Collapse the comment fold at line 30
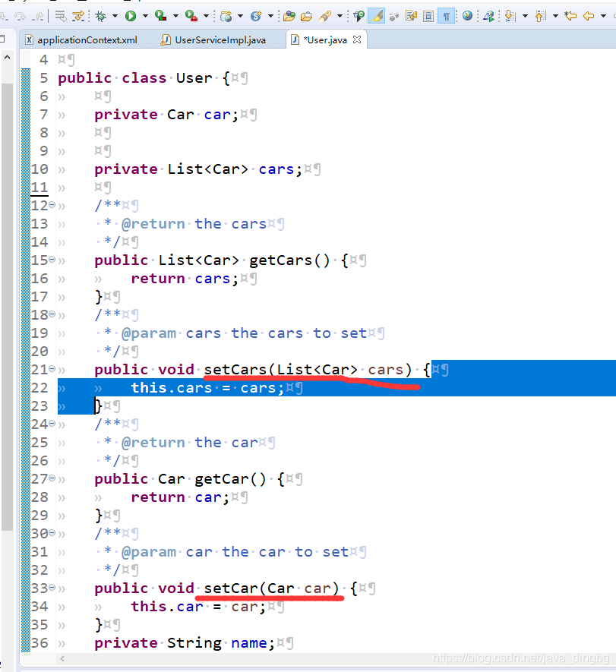The height and width of the screenshot is (672, 616). 52,533
